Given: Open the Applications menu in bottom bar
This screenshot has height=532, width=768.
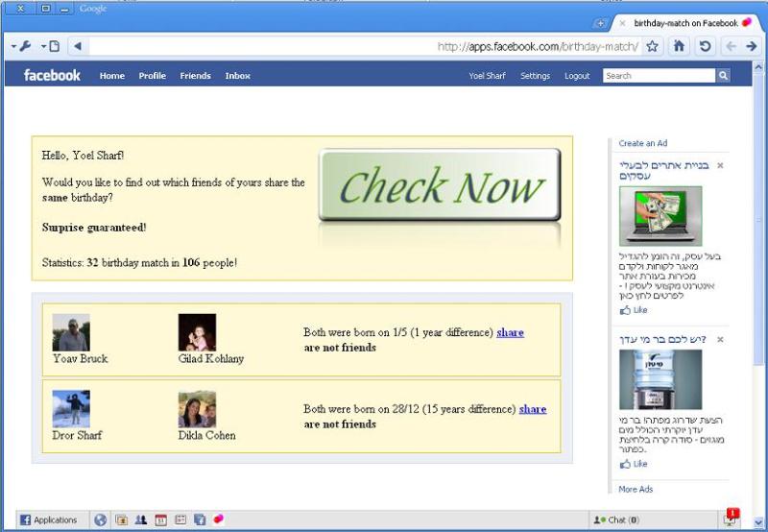Looking at the screenshot, I should click(x=49, y=520).
